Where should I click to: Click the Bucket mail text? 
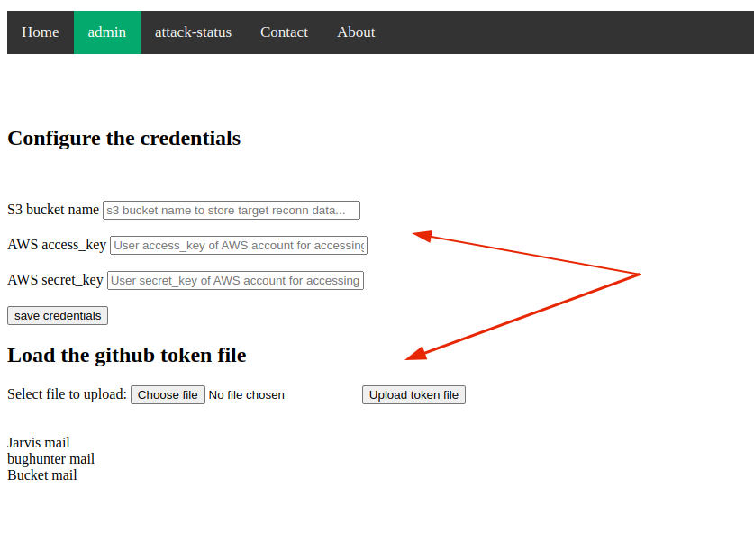coord(42,474)
